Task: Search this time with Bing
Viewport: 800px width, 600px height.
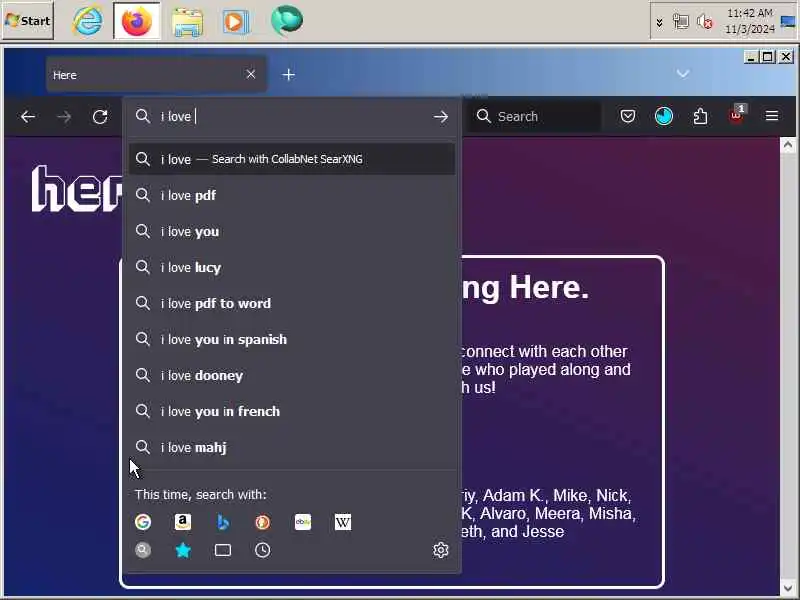Action: [223, 522]
